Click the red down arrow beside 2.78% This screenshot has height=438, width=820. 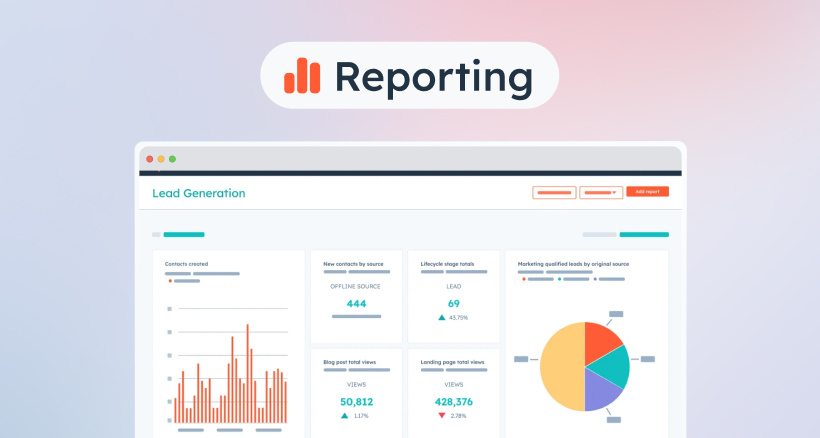(x=441, y=415)
